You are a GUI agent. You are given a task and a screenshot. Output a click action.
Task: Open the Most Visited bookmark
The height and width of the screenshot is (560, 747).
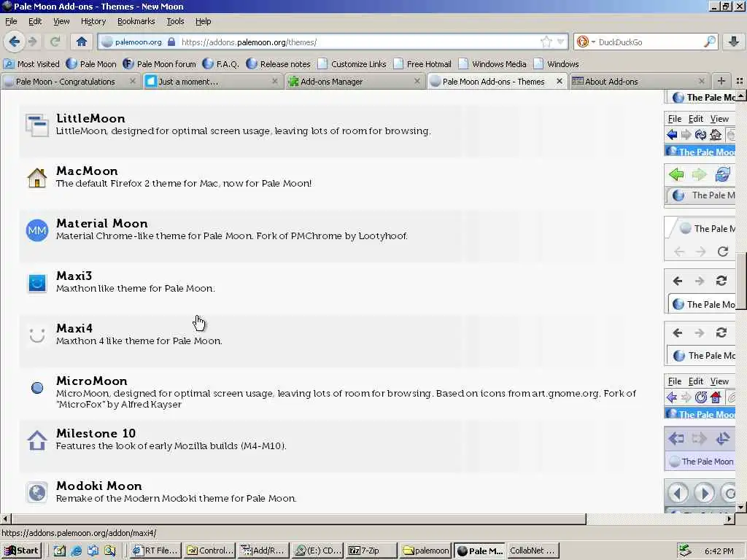tap(31, 64)
